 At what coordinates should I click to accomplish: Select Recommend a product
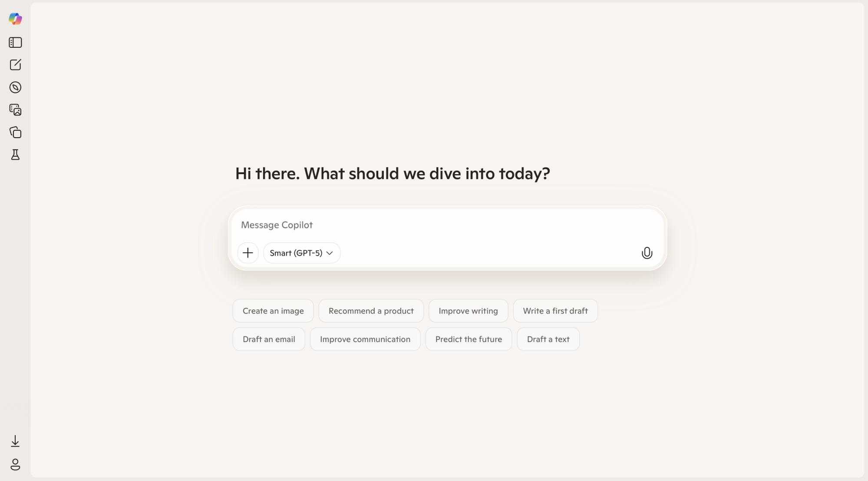371,311
